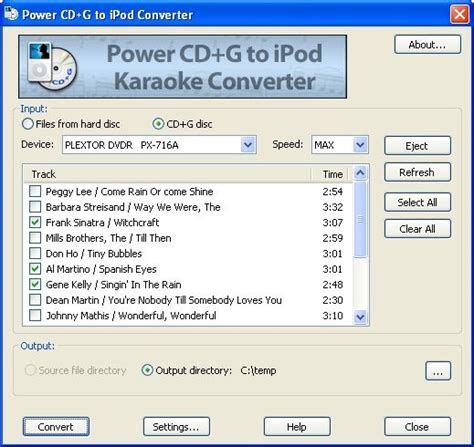Image resolution: width=474 pixels, height=447 pixels.
Task: Click the 3:32 time value
Action: tap(333, 207)
